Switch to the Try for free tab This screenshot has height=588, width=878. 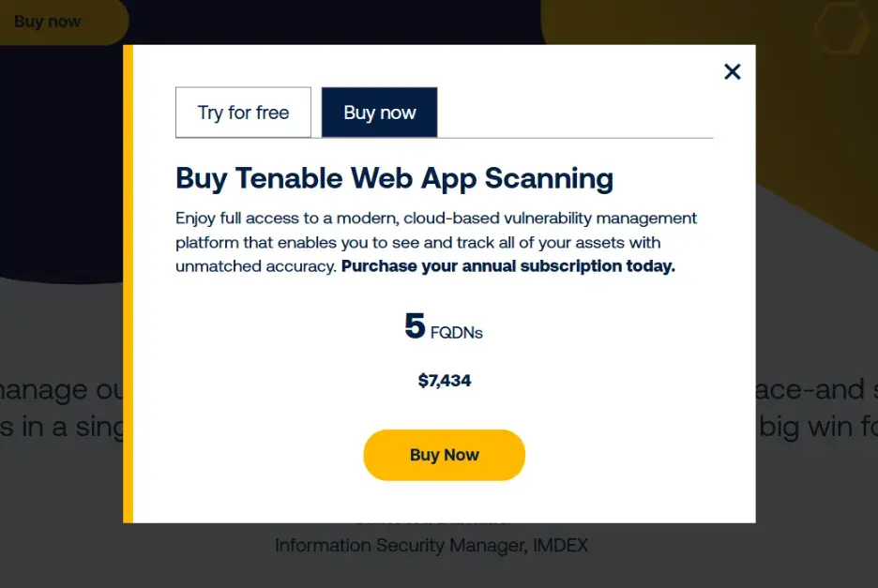(243, 112)
